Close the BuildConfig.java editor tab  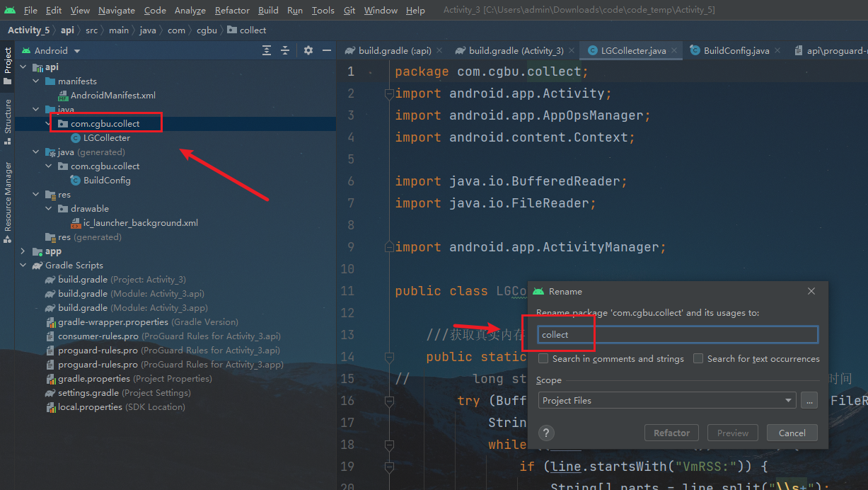point(777,51)
